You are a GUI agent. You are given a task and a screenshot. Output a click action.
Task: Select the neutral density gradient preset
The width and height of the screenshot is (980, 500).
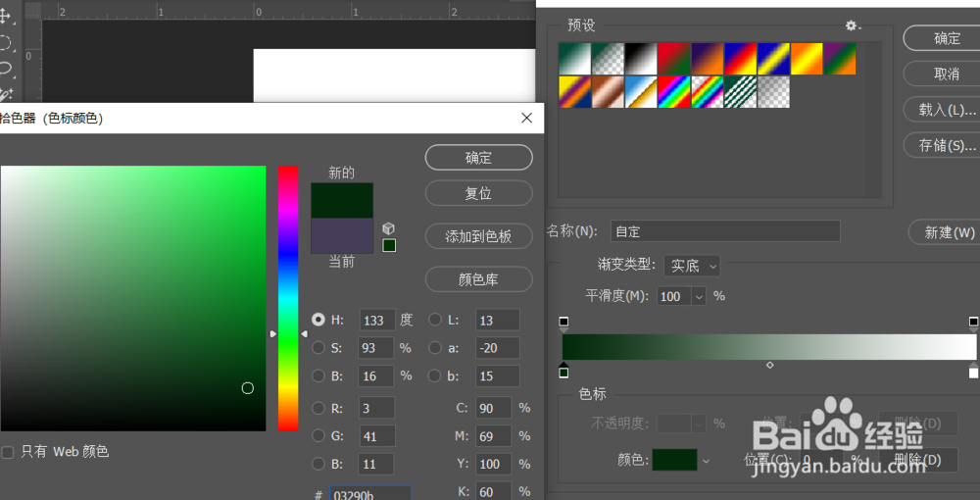coord(773,92)
